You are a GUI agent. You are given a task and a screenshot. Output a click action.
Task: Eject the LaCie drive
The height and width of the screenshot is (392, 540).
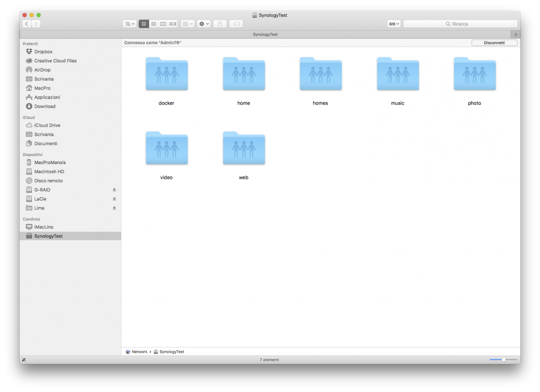pos(114,199)
